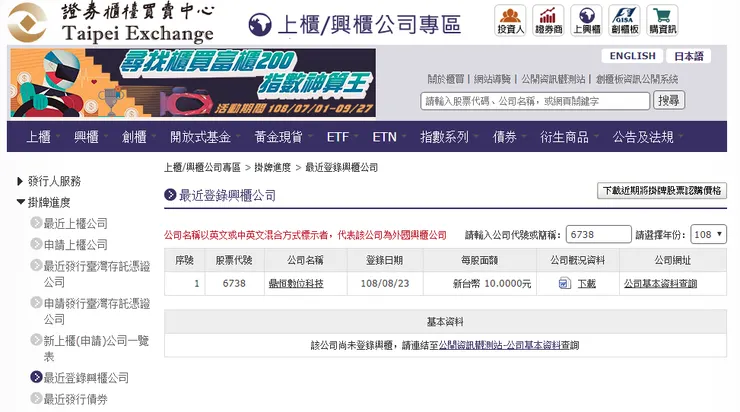Viewport: 740px width, 412px height.
Task: Click the 基本資料 section header
Action: pos(445,322)
